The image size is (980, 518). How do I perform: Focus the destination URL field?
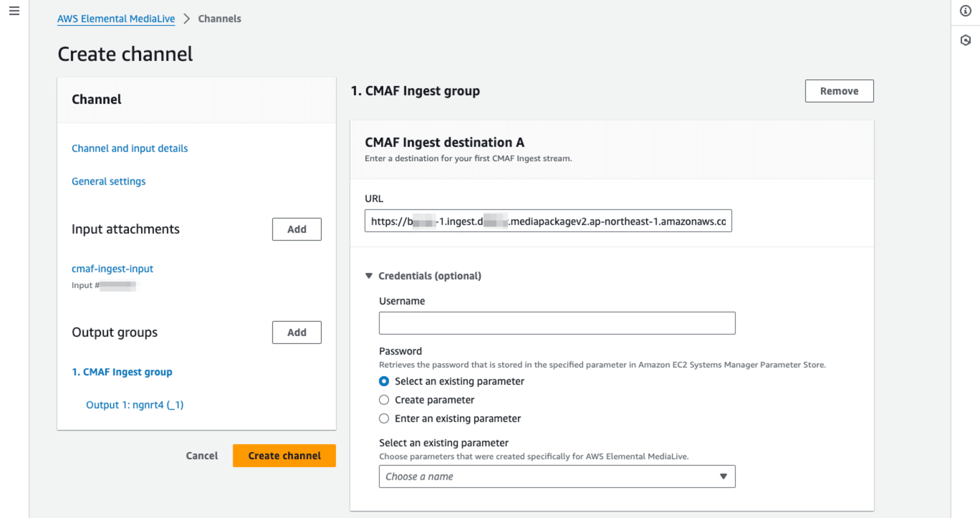[x=548, y=221]
